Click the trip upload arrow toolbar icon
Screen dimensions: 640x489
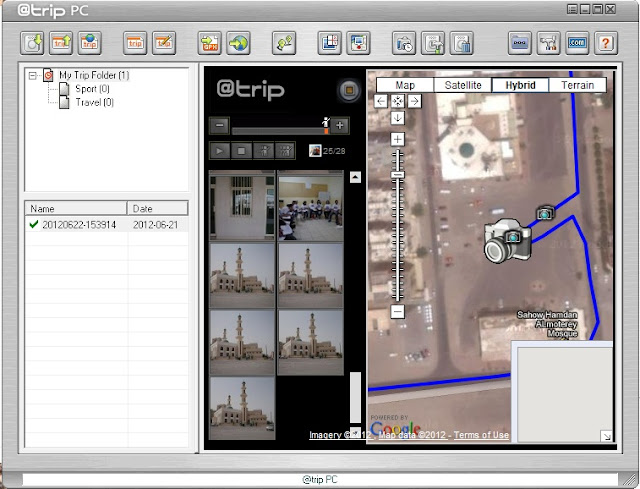coord(61,43)
